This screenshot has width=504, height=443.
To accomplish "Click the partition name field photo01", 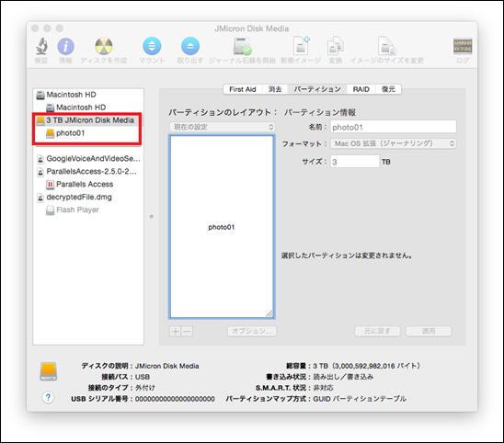I will pyautogui.click(x=393, y=127).
